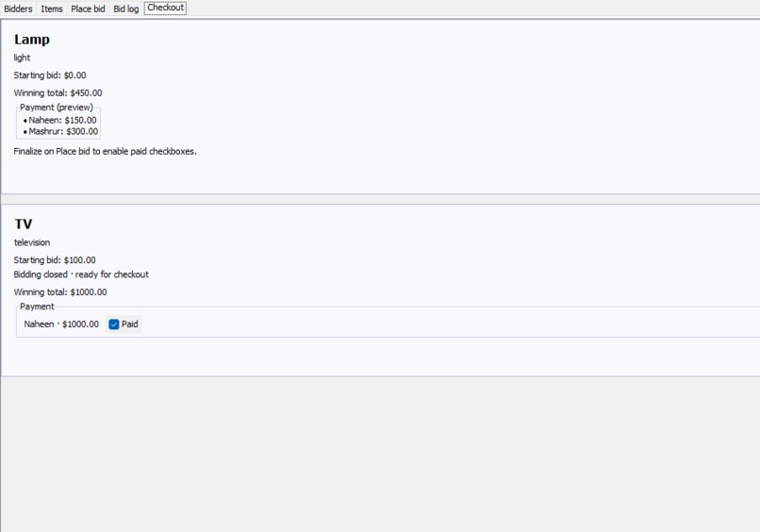Open the Bid log tab
Image resolution: width=760 pixels, height=532 pixels.
click(x=126, y=8)
